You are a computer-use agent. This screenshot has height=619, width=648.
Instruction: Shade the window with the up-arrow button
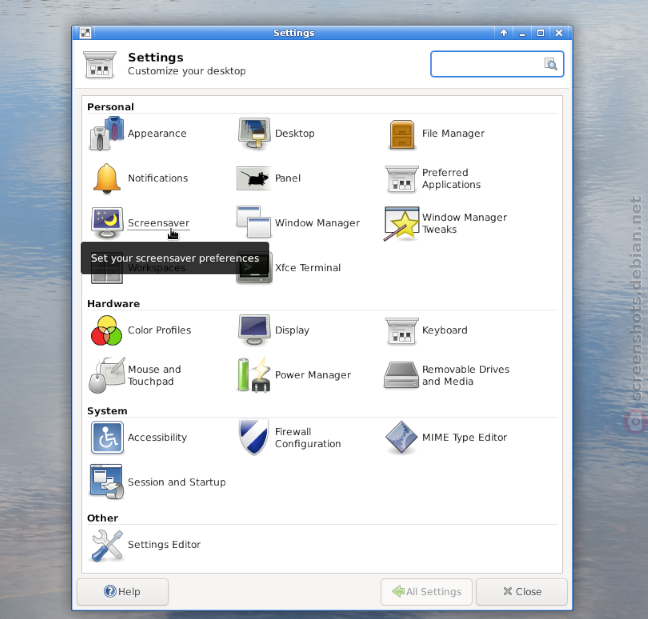coord(504,33)
